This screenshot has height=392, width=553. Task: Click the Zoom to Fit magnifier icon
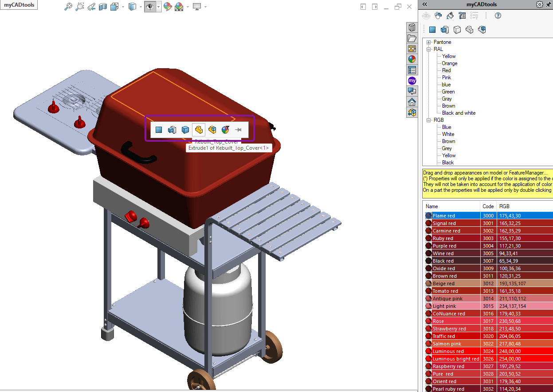[x=68, y=7]
